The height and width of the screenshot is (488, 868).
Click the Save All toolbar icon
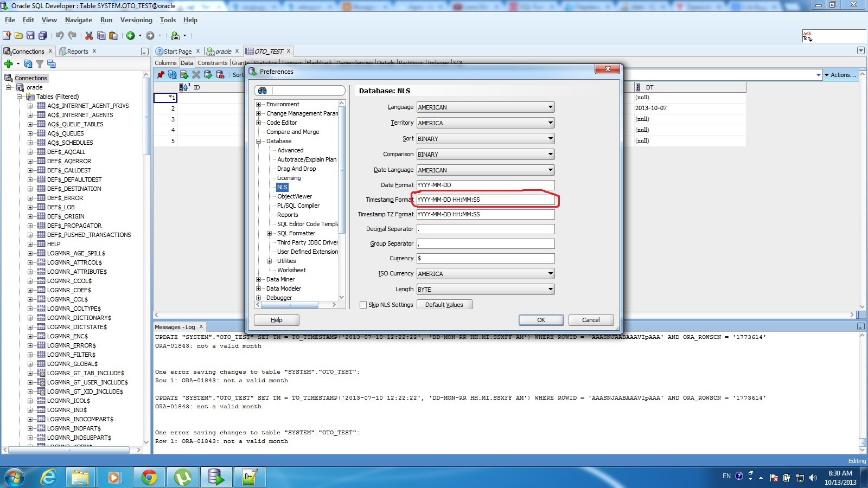pyautogui.click(x=42, y=36)
